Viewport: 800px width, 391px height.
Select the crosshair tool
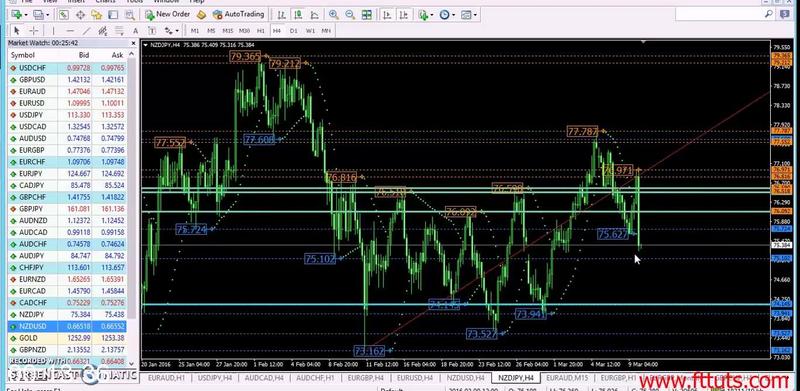(x=33, y=31)
